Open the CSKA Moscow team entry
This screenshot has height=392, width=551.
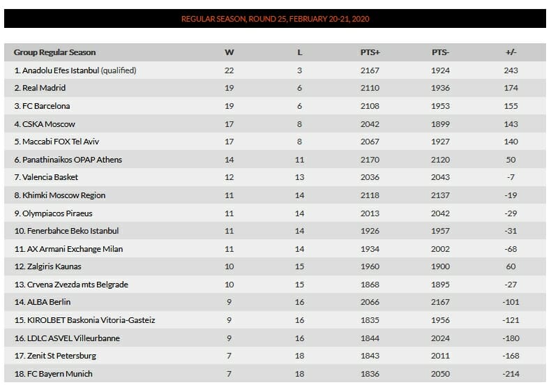tap(49, 124)
